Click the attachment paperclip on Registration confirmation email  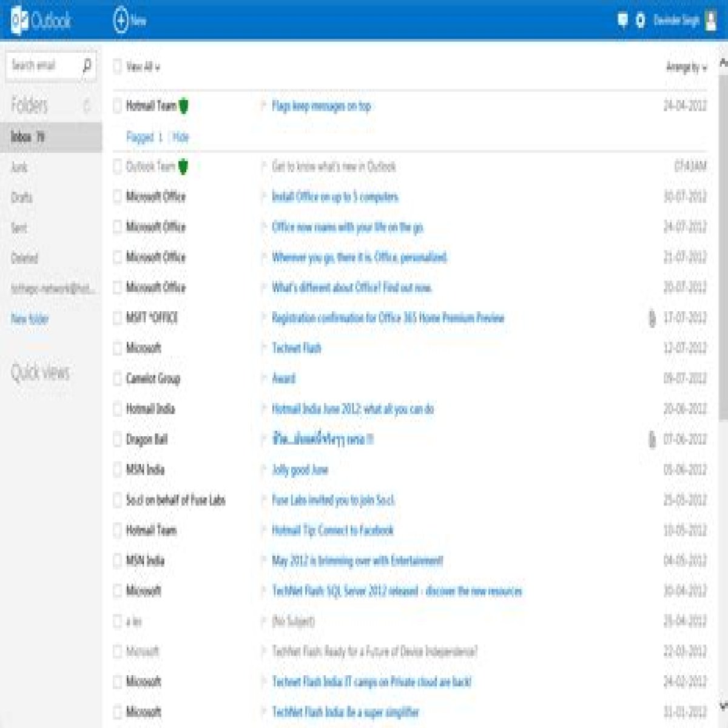652,318
